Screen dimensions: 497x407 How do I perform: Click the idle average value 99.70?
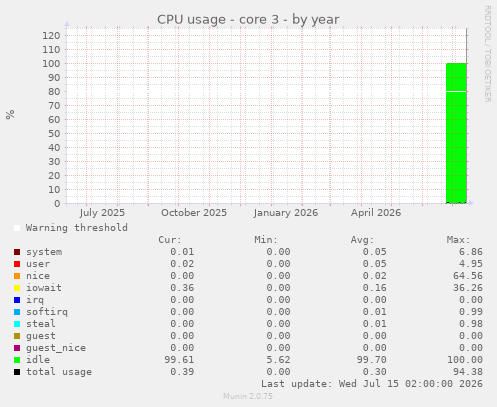372,360
